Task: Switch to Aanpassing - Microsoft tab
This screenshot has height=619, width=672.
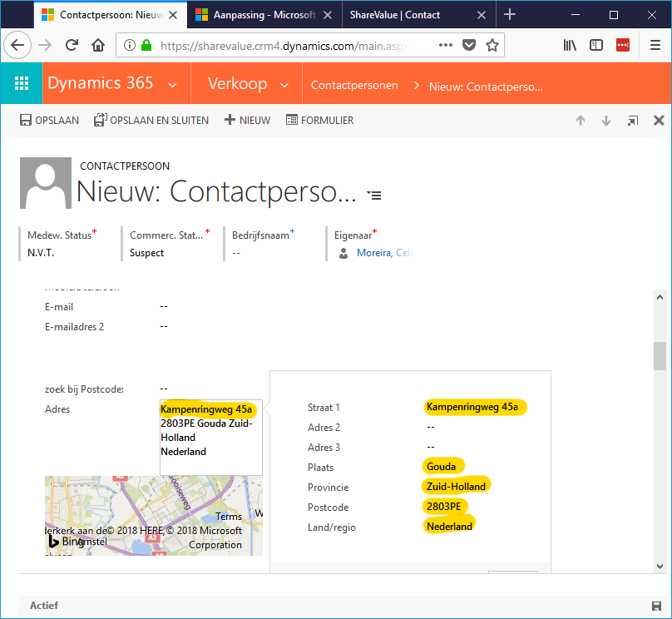Action: pos(264,15)
